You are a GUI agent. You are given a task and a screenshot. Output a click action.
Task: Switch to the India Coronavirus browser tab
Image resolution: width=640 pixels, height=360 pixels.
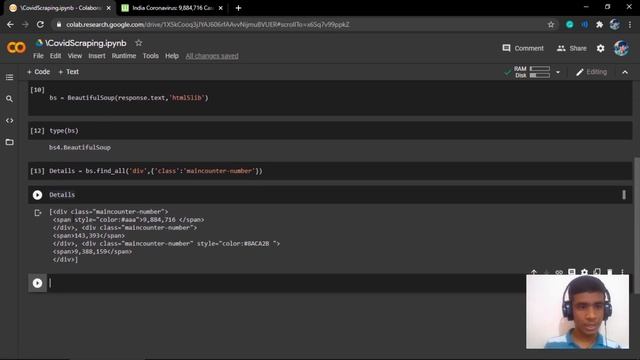tap(172, 8)
